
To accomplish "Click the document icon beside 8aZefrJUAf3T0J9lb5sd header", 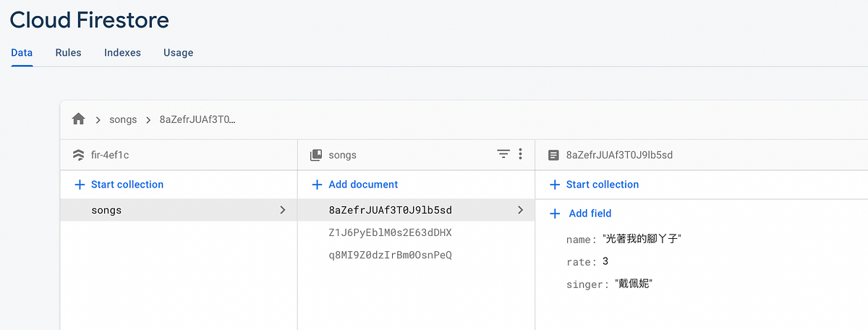I will (554, 155).
